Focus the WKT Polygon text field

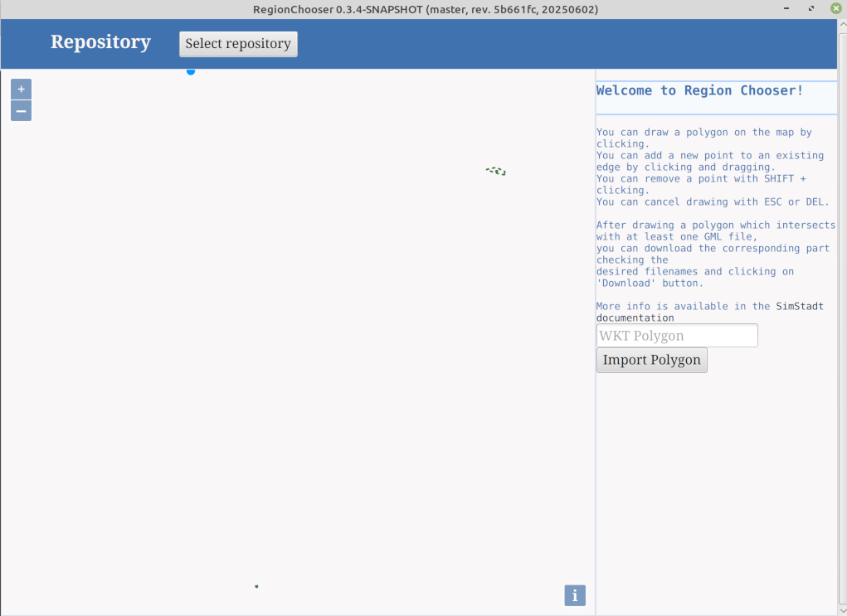tap(677, 336)
